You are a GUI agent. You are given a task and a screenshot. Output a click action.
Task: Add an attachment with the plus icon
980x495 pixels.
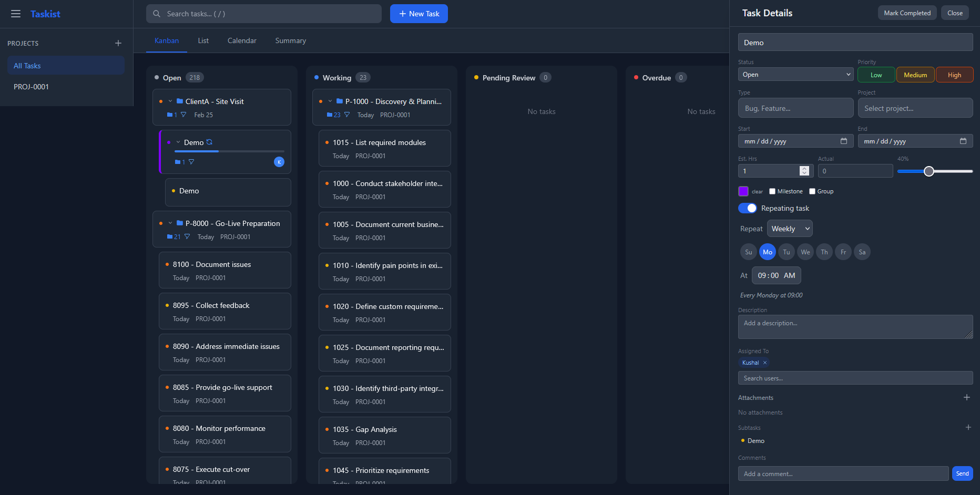coord(967,397)
